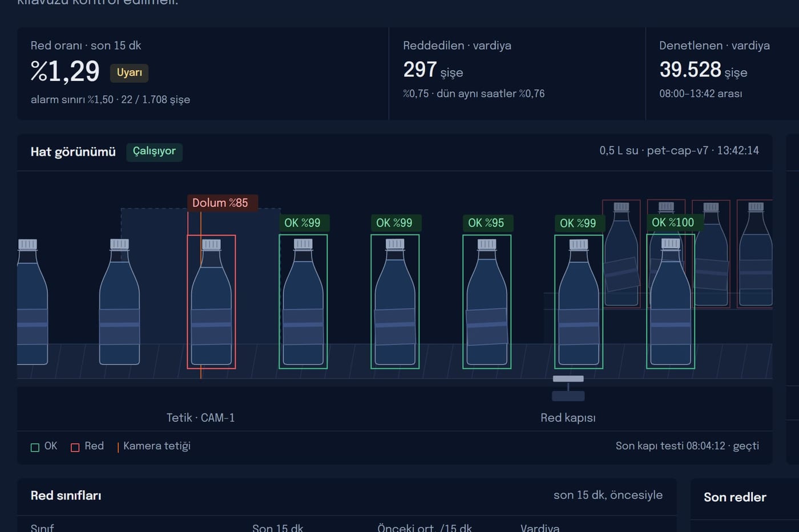This screenshot has width=799, height=532.
Task: Select the alarm sınırı %1,50 line
Action: click(x=111, y=100)
